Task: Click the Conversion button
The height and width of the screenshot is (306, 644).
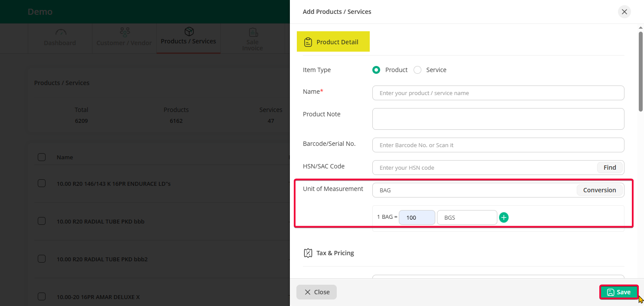Action: pos(599,190)
